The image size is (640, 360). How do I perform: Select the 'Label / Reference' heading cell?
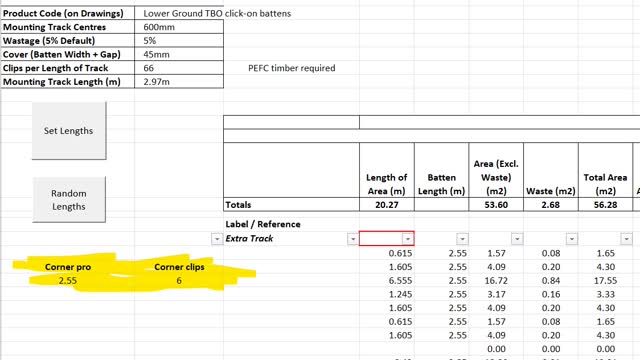coord(291,224)
